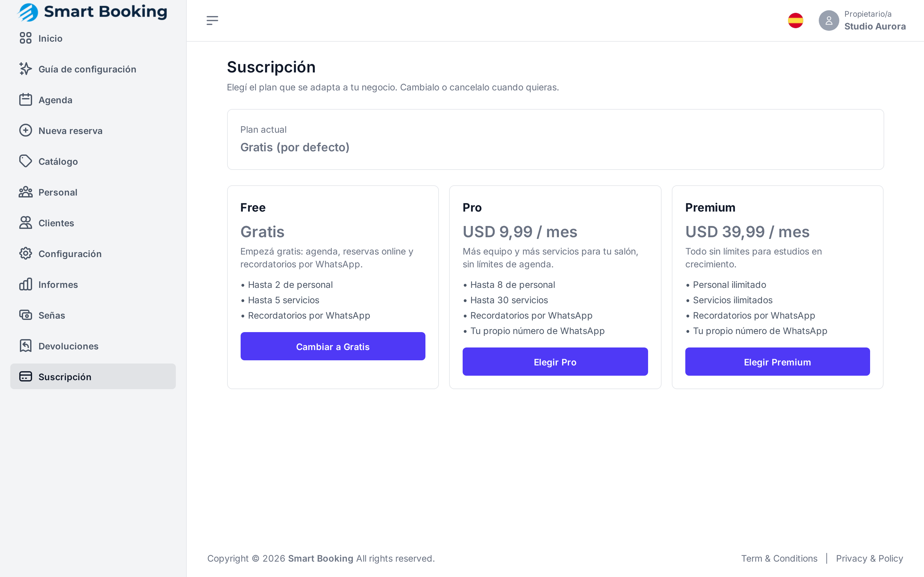The width and height of the screenshot is (924, 577).
Task: Open the Agenda calendar icon
Action: pyautogui.click(x=26, y=100)
